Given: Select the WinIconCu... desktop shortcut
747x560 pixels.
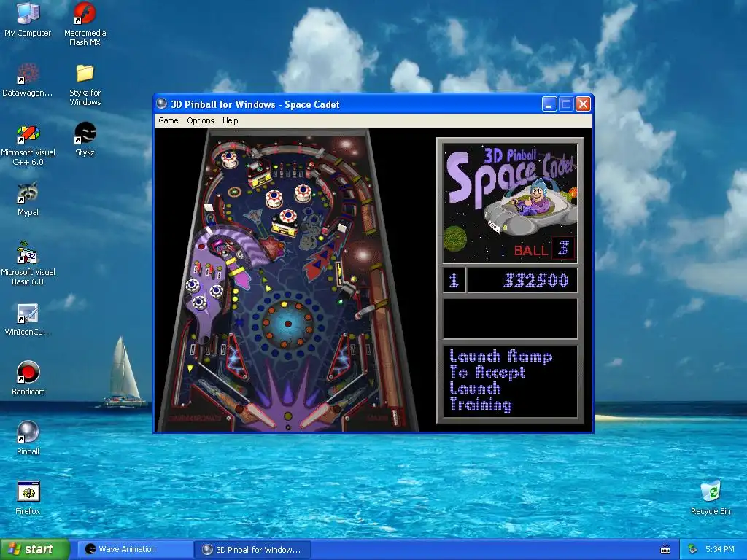Looking at the screenshot, I should tap(28, 319).
